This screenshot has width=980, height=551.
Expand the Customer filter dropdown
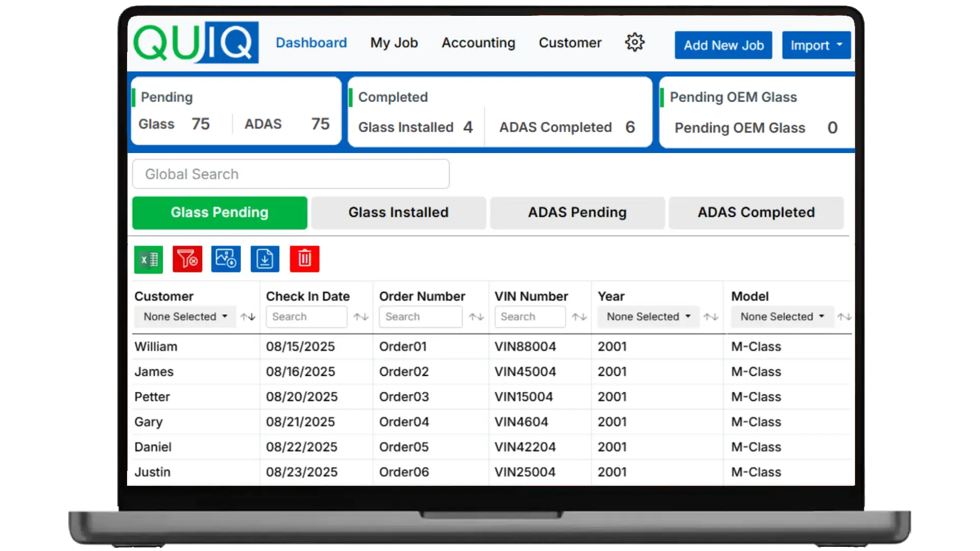(185, 317)
